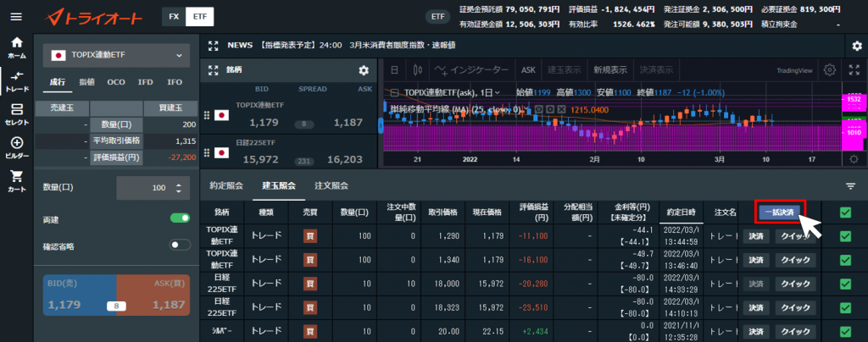Switch to 建玉照会 tab

[x=279, y=186]
